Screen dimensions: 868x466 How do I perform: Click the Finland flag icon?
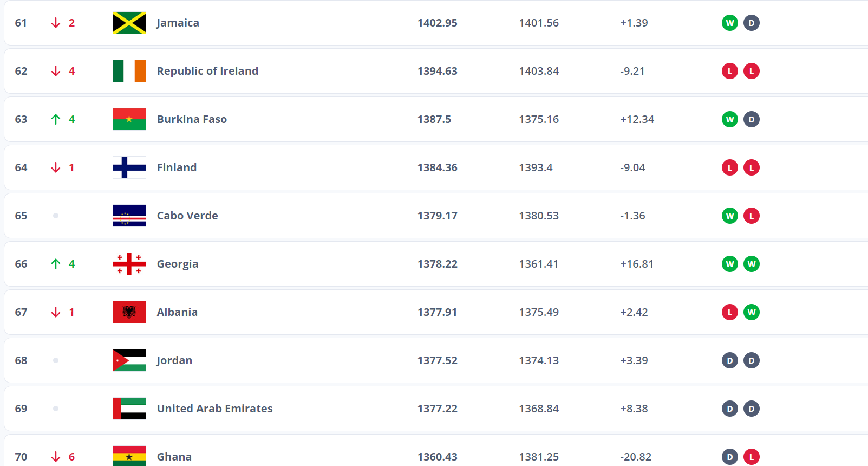pyautogui.click(x=129, y=167)
